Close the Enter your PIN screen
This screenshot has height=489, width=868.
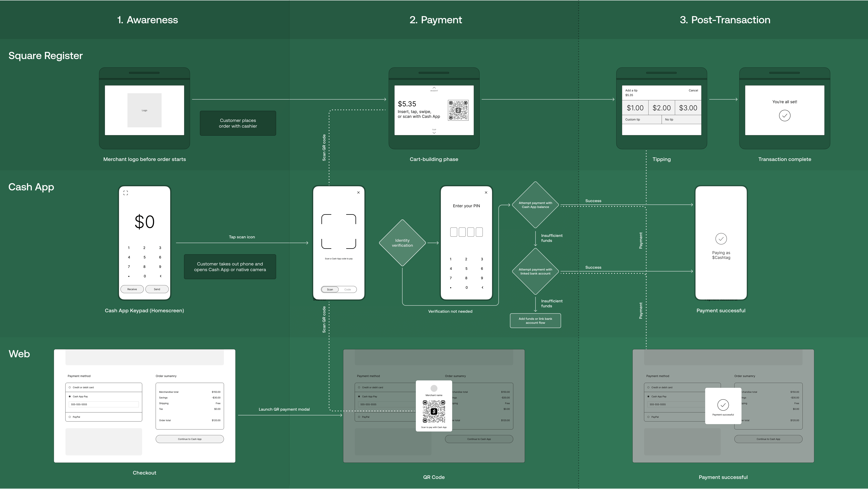click(486, 193)
